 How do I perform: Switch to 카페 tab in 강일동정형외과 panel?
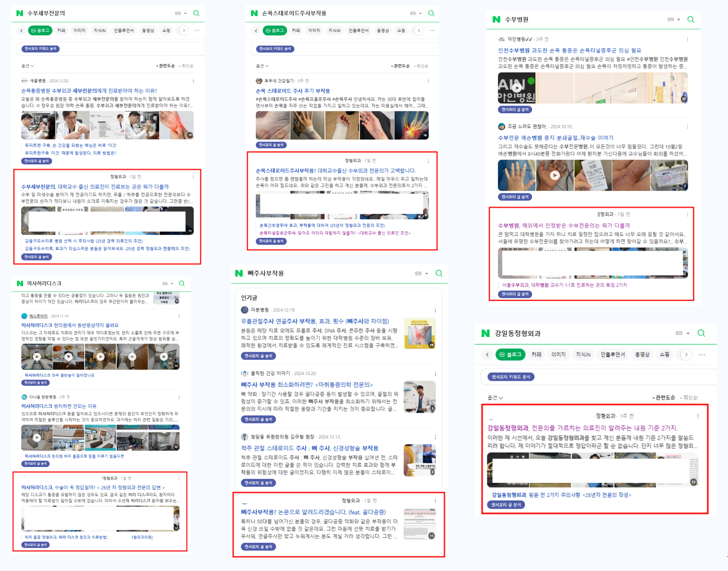pyautogui.click(x=536, y=355)
